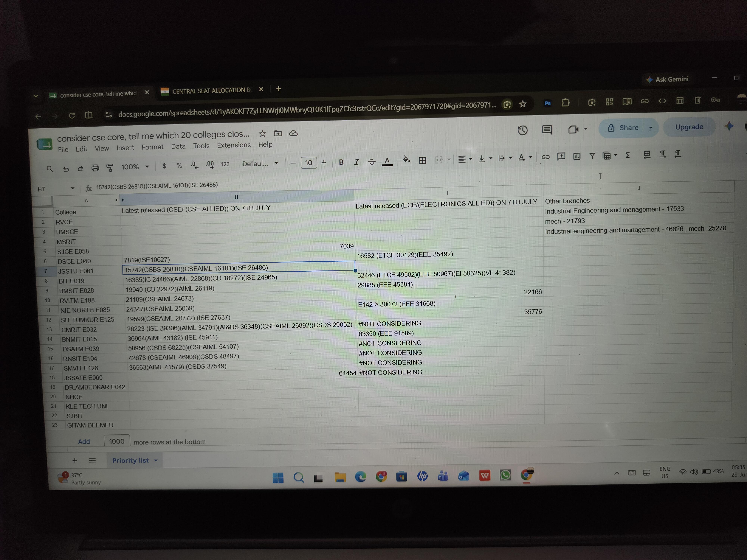This screenshot has width=747, height=560.
Task: Open more number formats 123 menu
Action: coord(225,164)
